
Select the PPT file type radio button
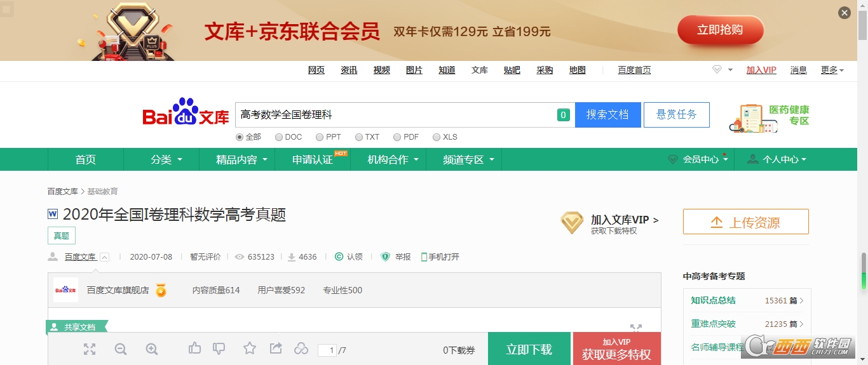(320, 137)
